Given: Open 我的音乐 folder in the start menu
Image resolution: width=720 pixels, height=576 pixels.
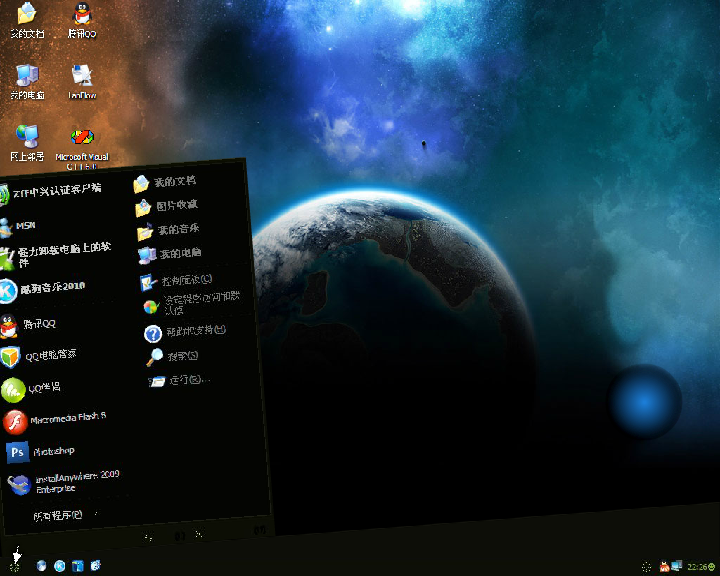Looking at the screenshot, I should point(168,231).
